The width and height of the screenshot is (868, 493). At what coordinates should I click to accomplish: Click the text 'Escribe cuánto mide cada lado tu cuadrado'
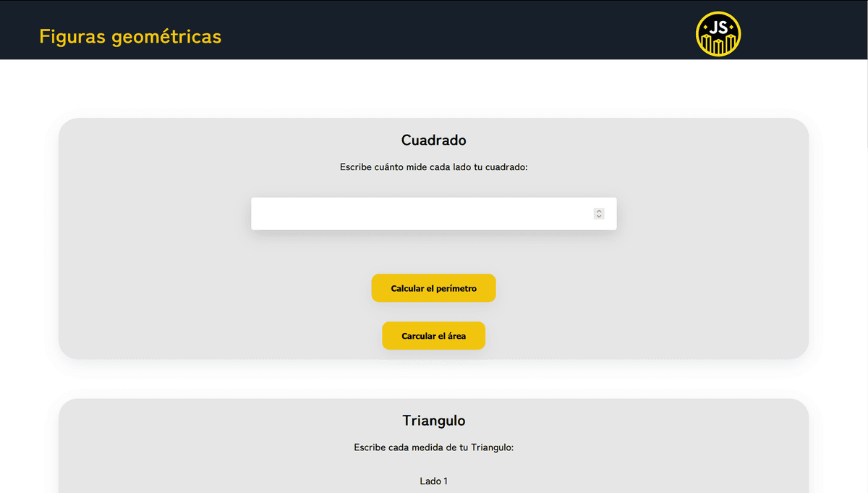pyautogui.click(x=433, y=167)
